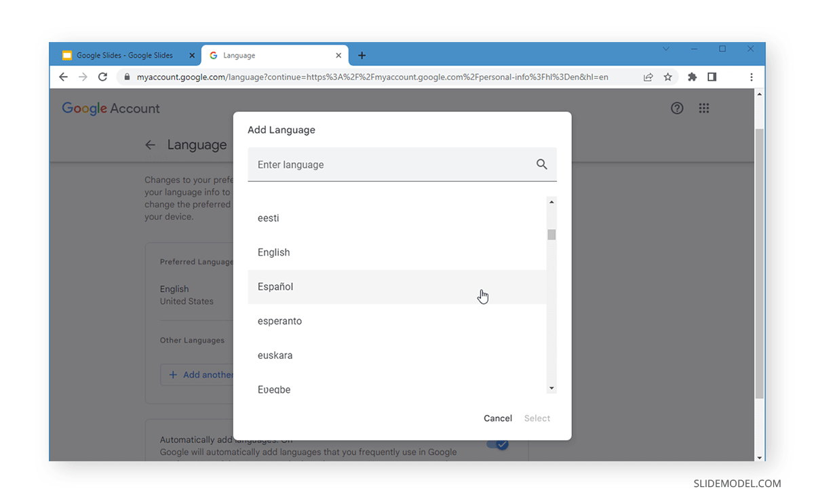Screen dimensions: 814x504
Task: Navigate back with the browser back arrow
Action: [x=63, y=77]
